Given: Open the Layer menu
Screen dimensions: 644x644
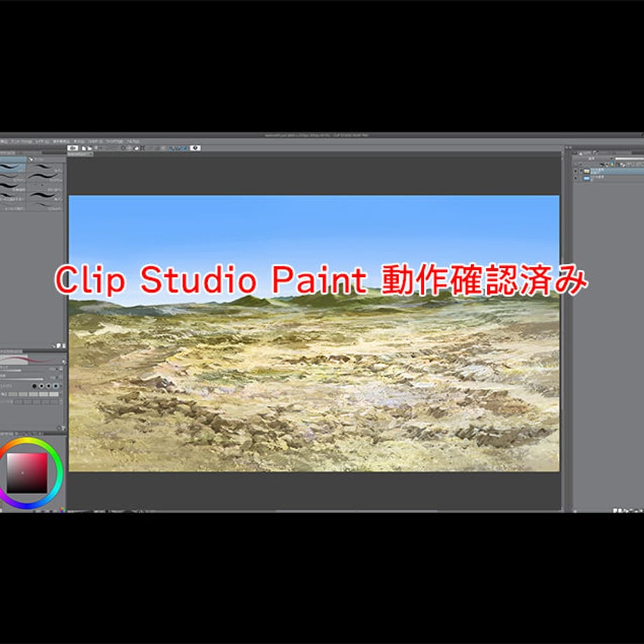Looking at the screenshot, I should 42,141.
